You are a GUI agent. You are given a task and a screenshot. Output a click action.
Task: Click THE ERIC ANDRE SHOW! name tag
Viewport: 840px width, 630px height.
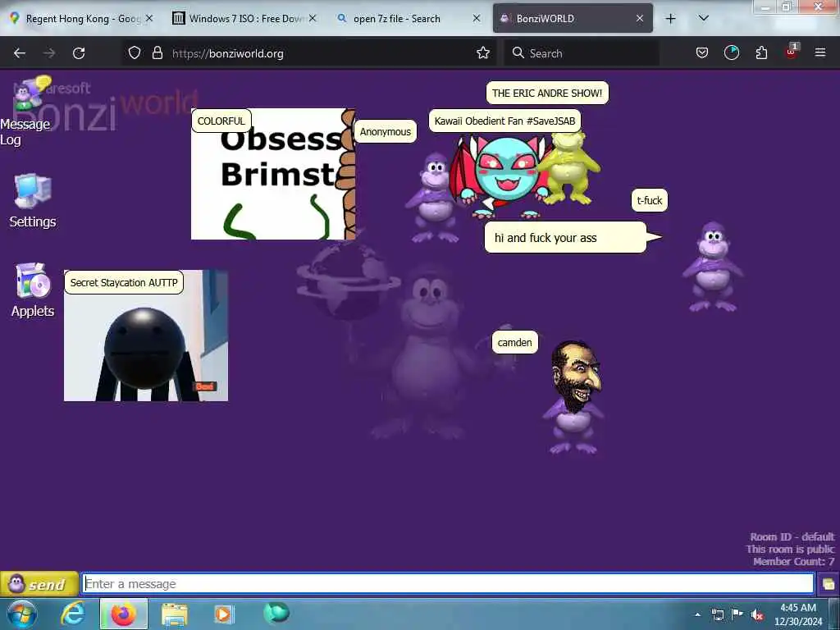[x=547, y=94]
